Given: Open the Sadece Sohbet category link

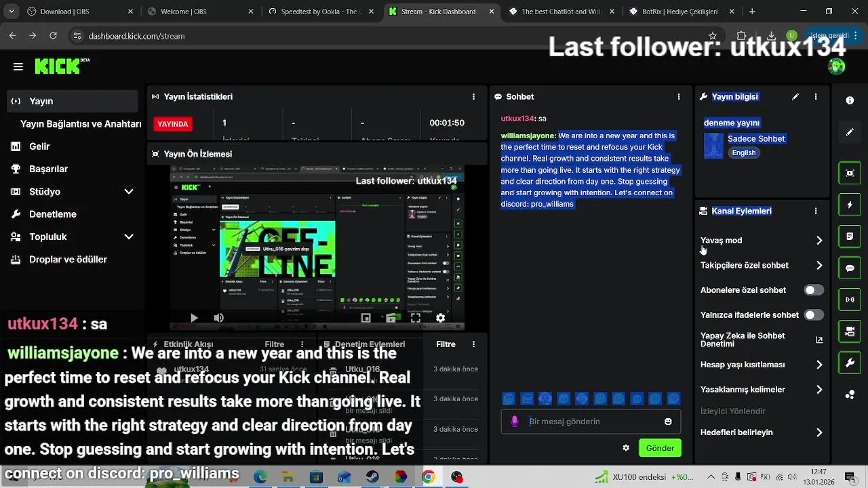Looking at the screenshot, I should 756,139.
